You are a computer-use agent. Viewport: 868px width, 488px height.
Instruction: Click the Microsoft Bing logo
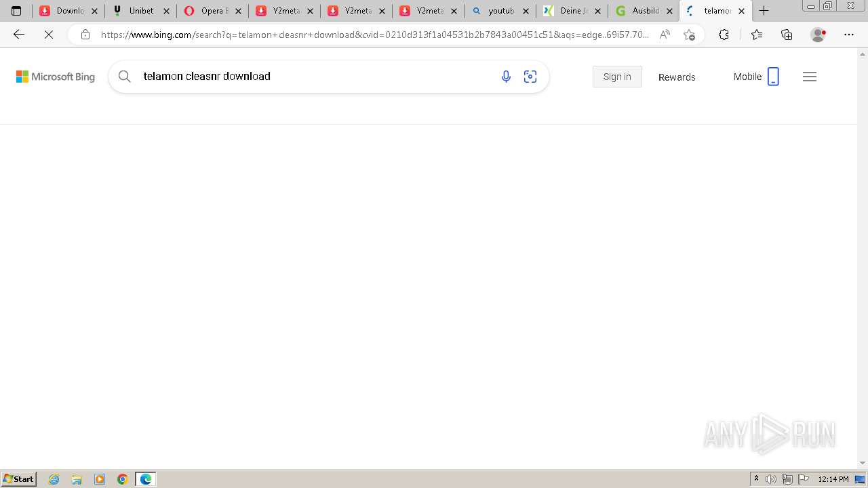point(56,77)
